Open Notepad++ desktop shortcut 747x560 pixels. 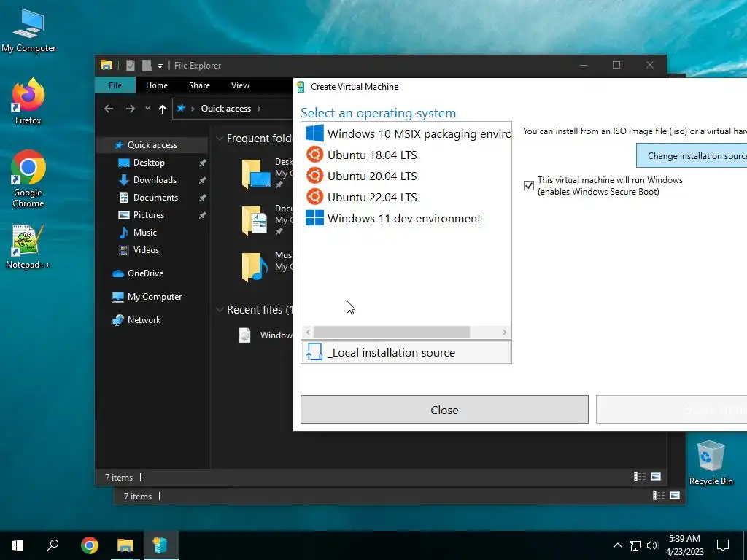point(28,247)
